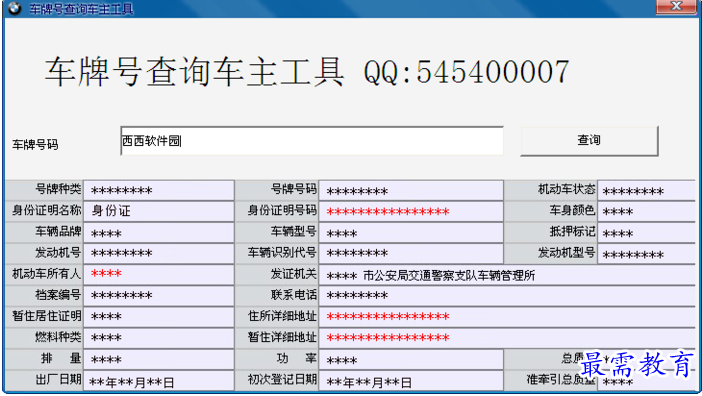Click the 暂住居住证明 value field

pyautogui.click(x=158, y=316)
